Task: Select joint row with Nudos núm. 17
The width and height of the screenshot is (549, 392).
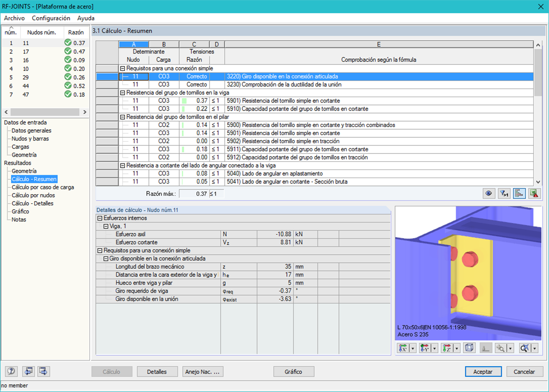Action: (44, 51)
